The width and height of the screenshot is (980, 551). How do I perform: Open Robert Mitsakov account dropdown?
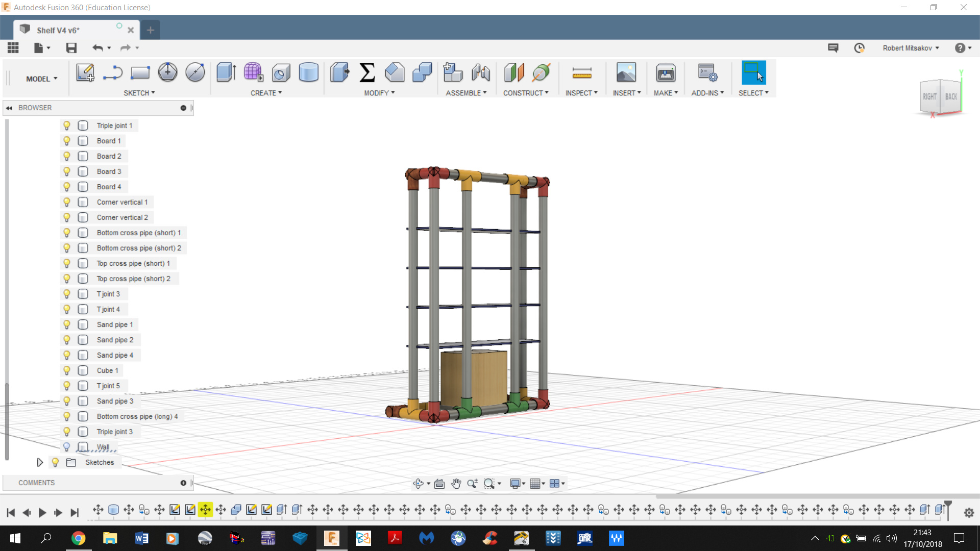click(x=911, y=48)
